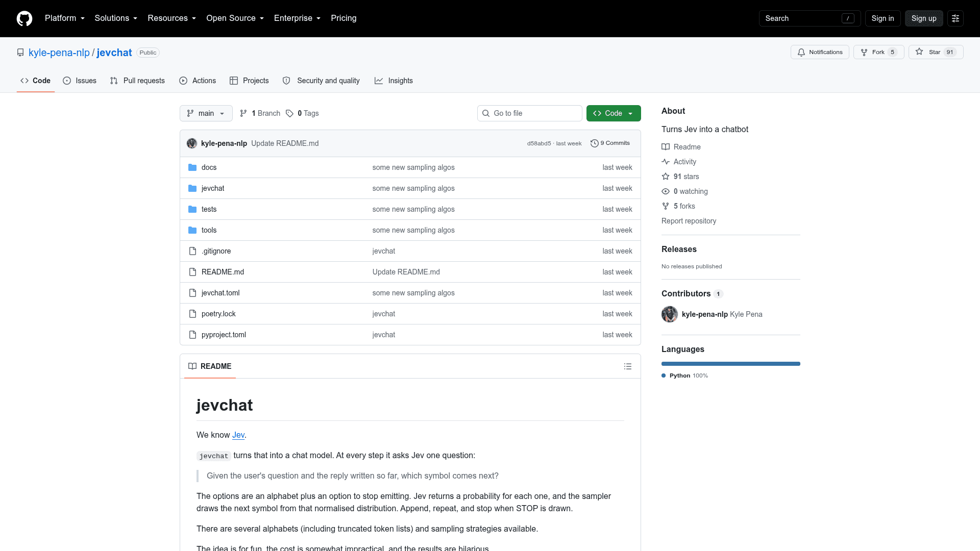This screenshot has height=551, width=980.
Task: Click the eye icon next to 0 watching
Action: [666, 191]
